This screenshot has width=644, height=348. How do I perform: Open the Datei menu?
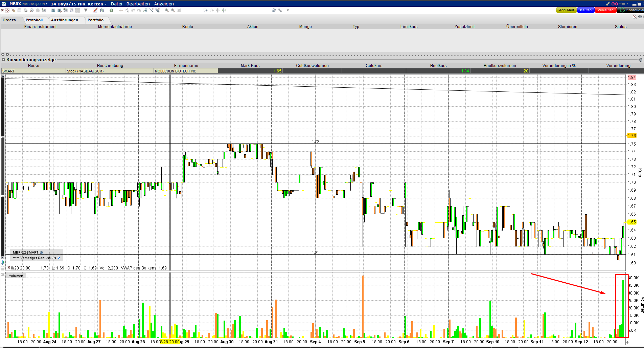point(116,4)
